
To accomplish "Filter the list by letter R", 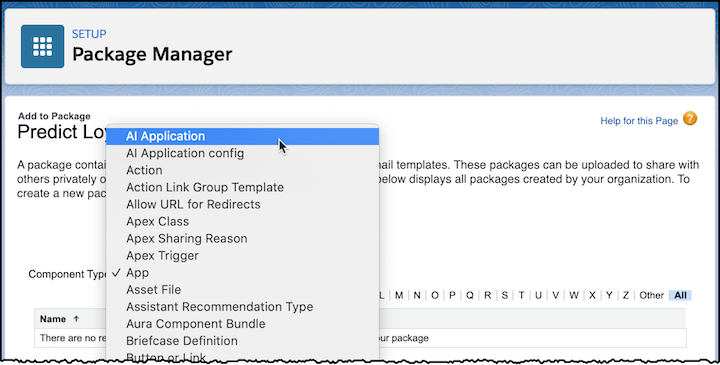I will pyautogui.click(x=488, y=295).
